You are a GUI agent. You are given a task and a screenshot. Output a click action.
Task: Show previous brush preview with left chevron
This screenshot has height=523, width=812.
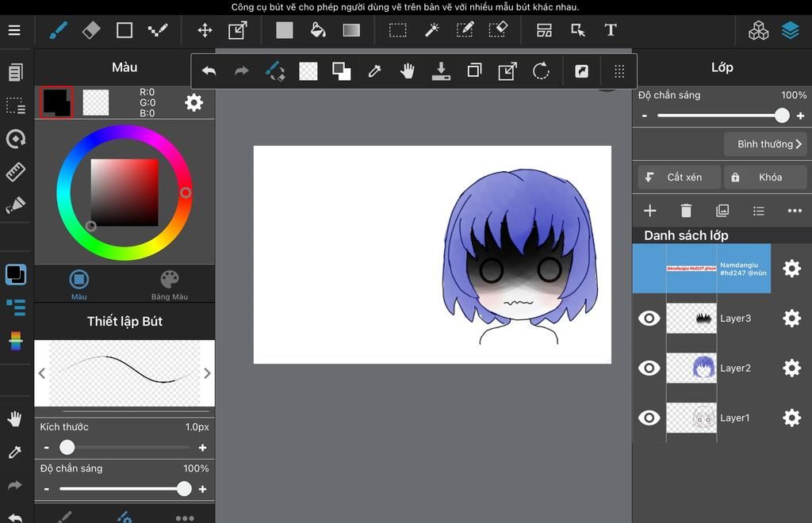42,373
